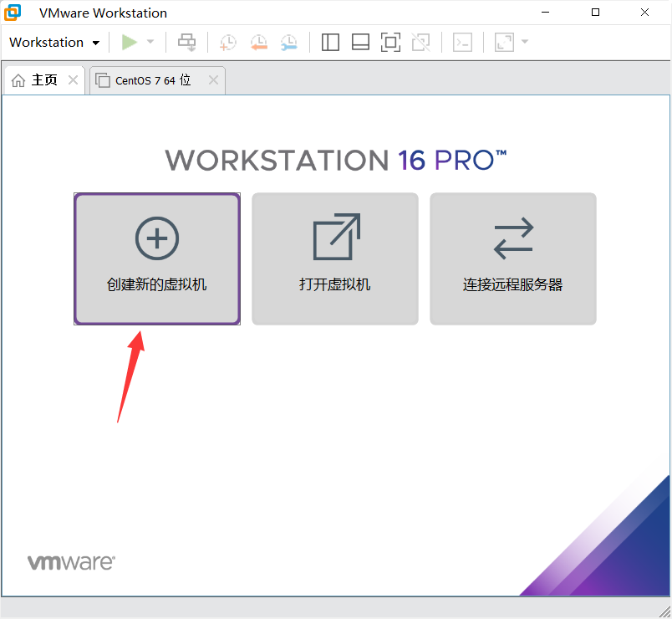Expand the power options dropdown arrow

[150, 42]
